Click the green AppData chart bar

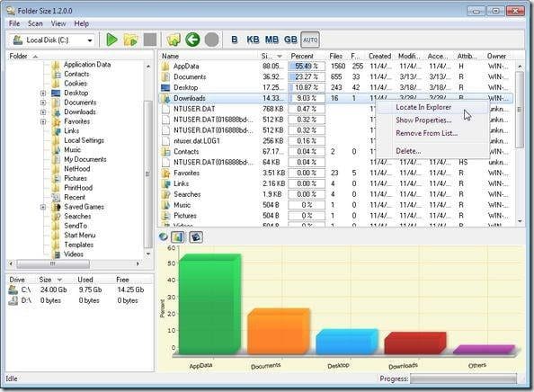(x=209, y=304)
